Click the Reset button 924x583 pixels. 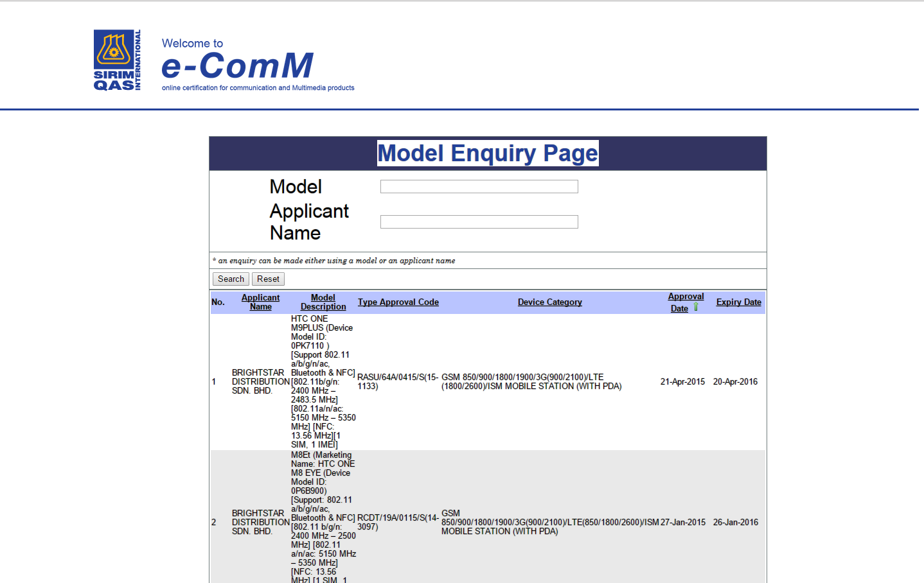coord(268,279)
